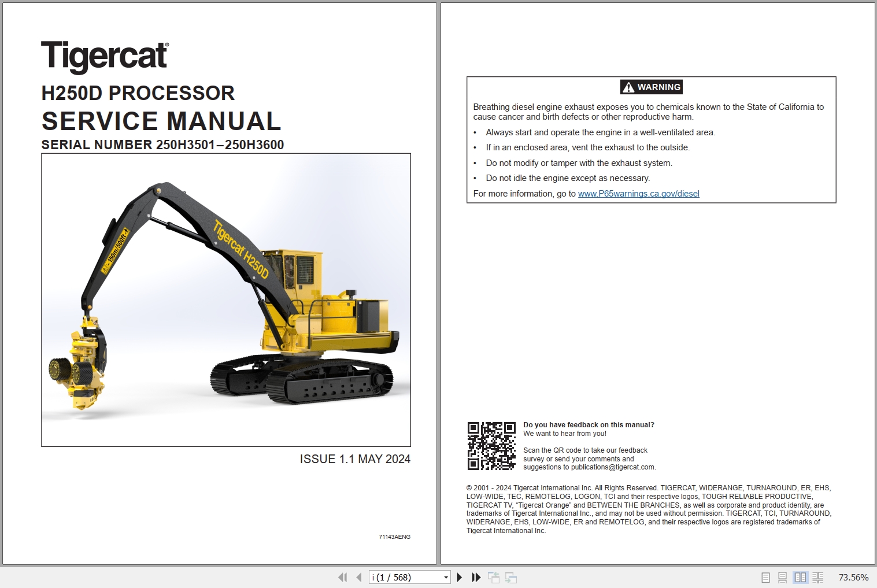Jump to the first page with the double-arrow icon
877x588 pixels.
(342, 577)
